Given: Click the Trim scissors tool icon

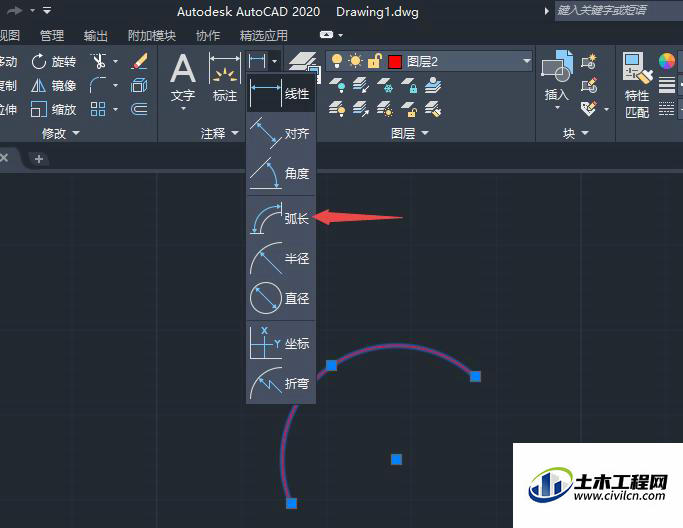Looking at the screenshot, I should [x=98, y=61].
